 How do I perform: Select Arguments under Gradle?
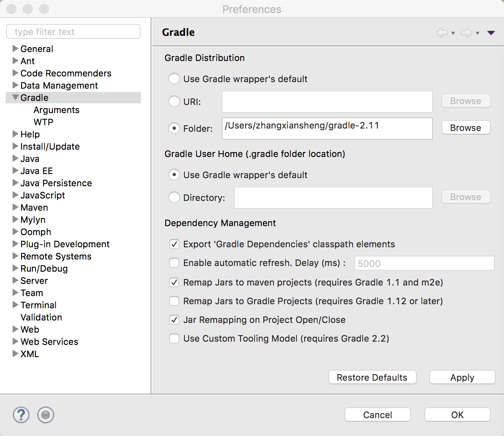click(57, 110)
